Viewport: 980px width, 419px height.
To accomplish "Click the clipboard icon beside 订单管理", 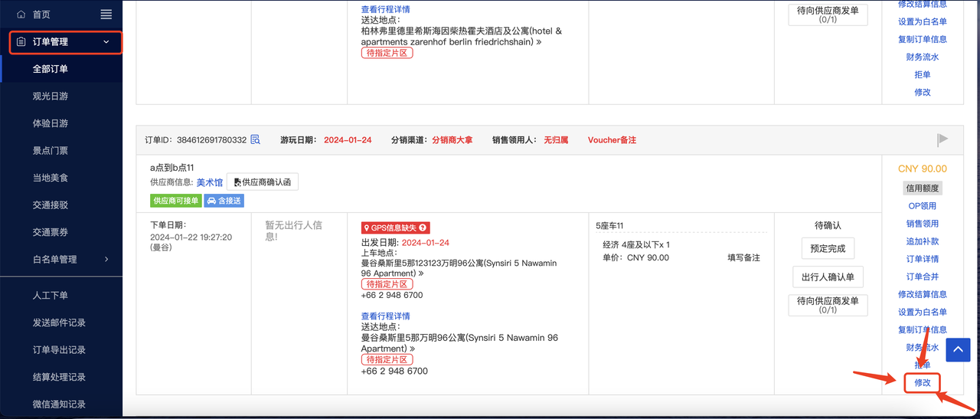I will [21, 42].
